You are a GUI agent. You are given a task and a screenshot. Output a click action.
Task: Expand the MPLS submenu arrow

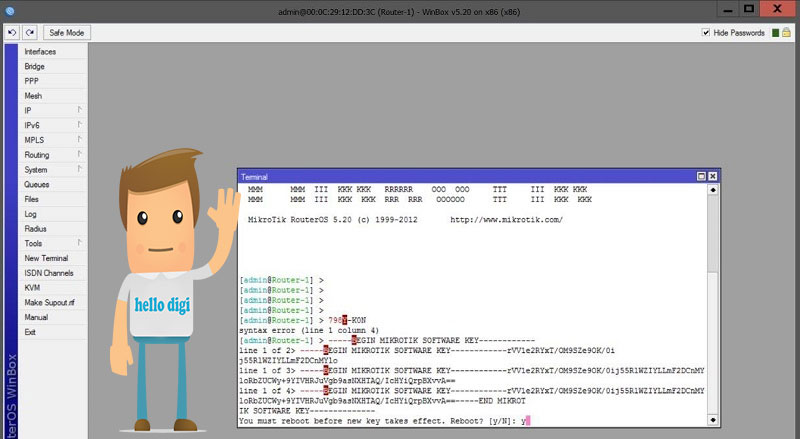coord(80,139)
